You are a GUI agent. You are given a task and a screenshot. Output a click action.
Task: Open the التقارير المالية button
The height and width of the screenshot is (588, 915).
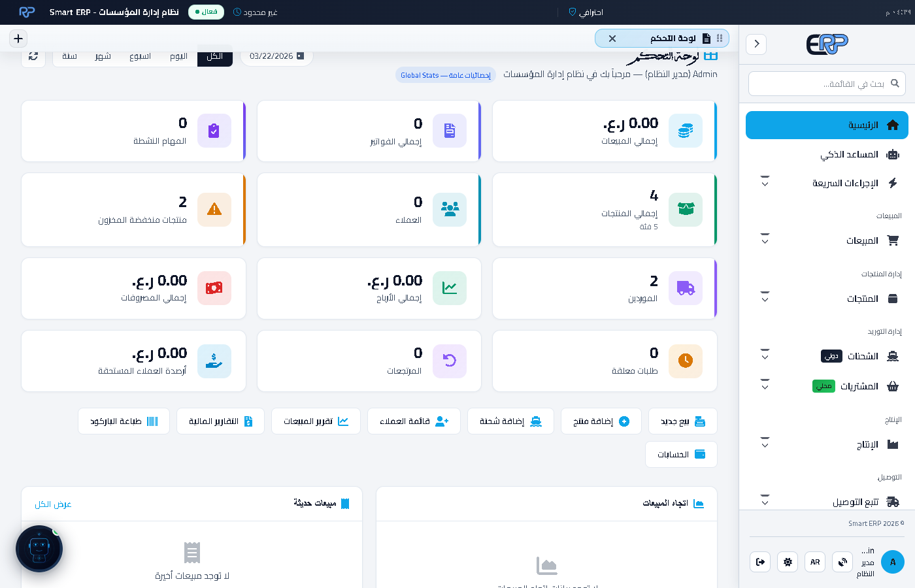221,421
